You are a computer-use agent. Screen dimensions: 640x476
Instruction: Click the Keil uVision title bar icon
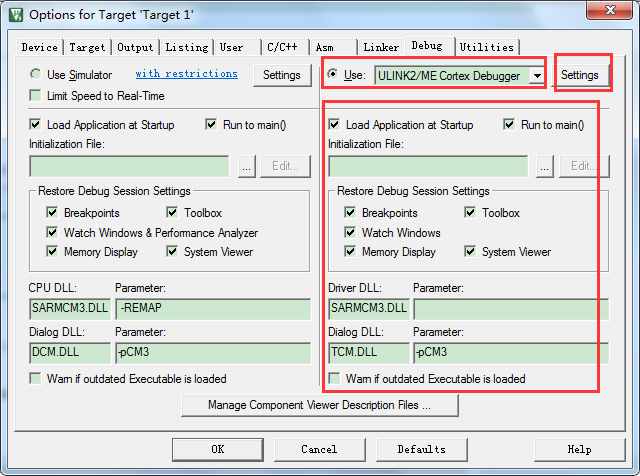point(16,15)
